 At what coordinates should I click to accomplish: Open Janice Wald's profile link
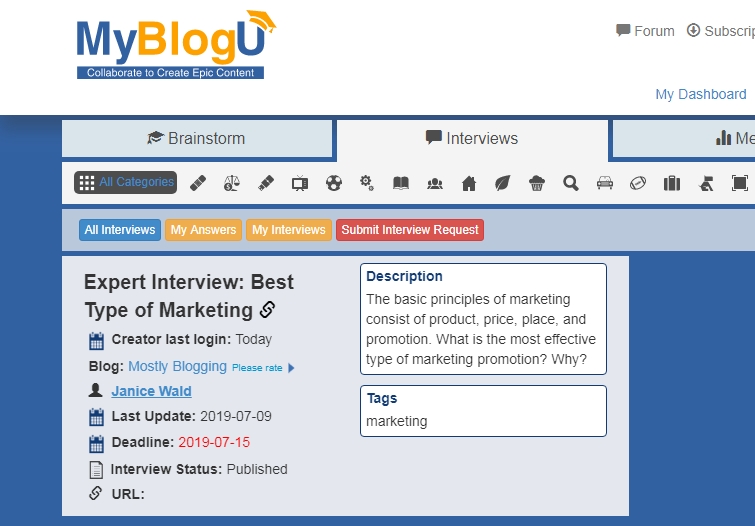pos(151,391)
